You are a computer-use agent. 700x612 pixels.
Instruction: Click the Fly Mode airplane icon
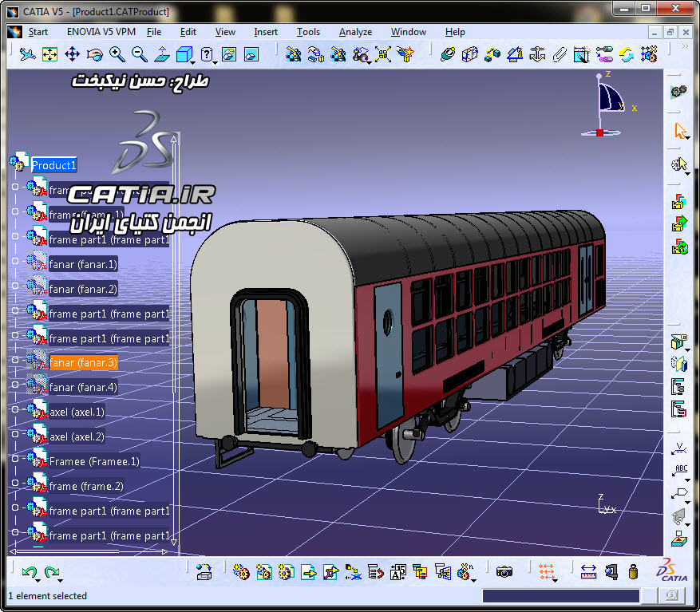pyautogui.click(x=27, y=54)
